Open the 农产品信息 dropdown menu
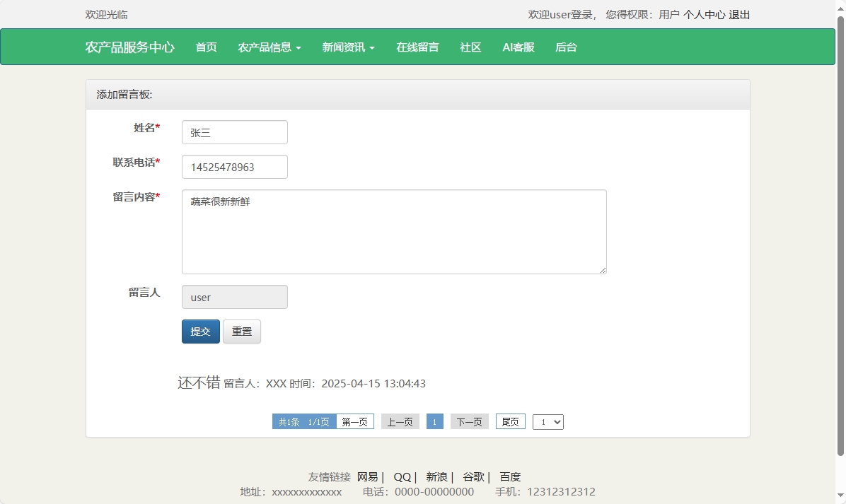The image size is (846, 504). (x=270, y=47)
